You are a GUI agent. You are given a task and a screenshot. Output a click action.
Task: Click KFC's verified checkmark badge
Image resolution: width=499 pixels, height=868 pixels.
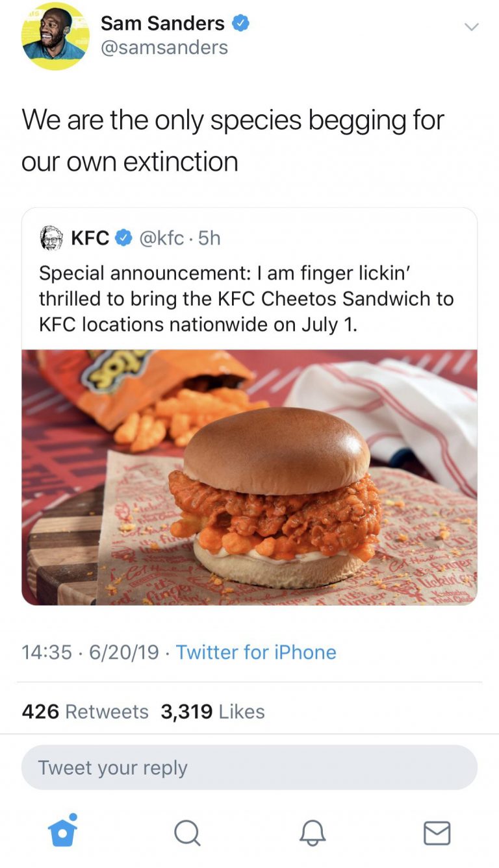[123, 239]
